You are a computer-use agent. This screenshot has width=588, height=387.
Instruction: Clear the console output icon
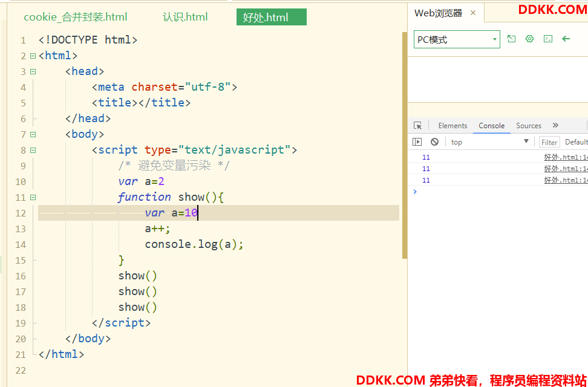pos(434,141)
